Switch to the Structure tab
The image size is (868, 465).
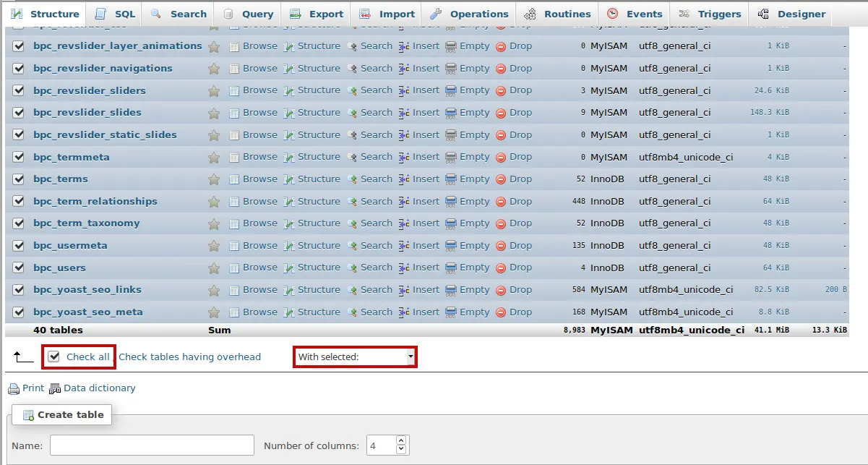coord(45,14)
